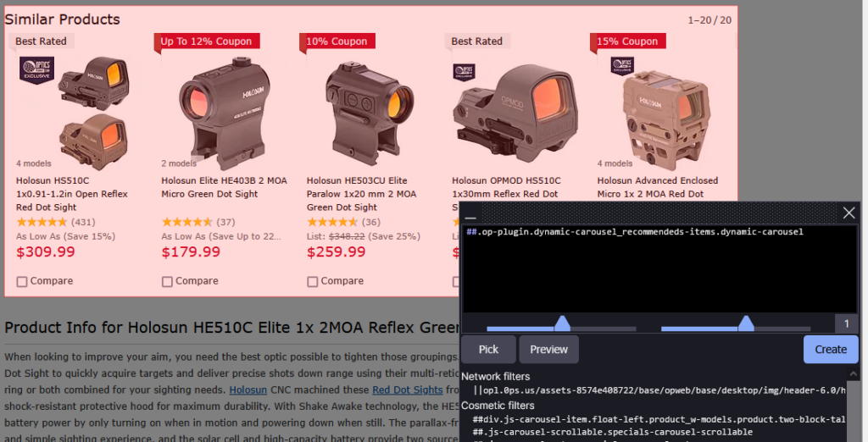Click Optics Exclusive badge on Advanced Enclosed Micro
The width and height of the screenshot is (868, 442).
622,66
